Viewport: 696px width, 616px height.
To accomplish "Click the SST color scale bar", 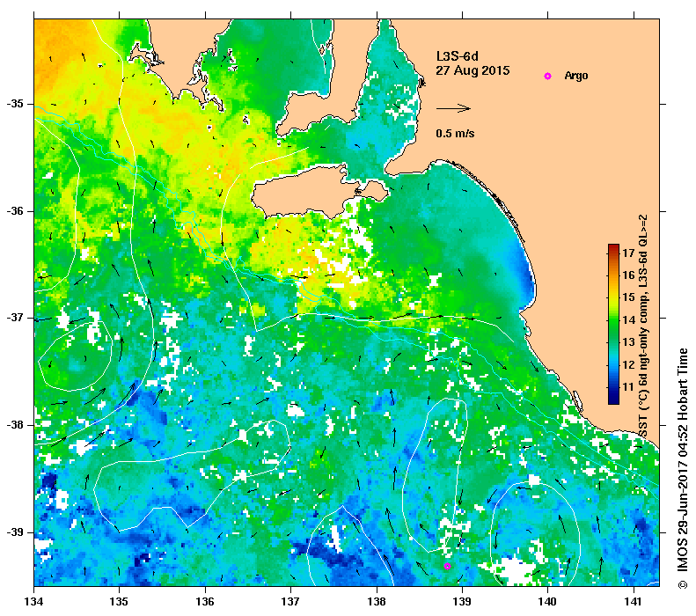I will point(613,324).
